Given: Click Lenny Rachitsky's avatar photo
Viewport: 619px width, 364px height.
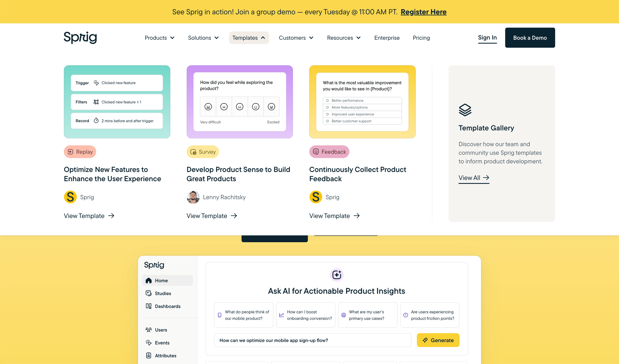Looking at the screenshot, I should pyautogui.click(x=193, y=197).
